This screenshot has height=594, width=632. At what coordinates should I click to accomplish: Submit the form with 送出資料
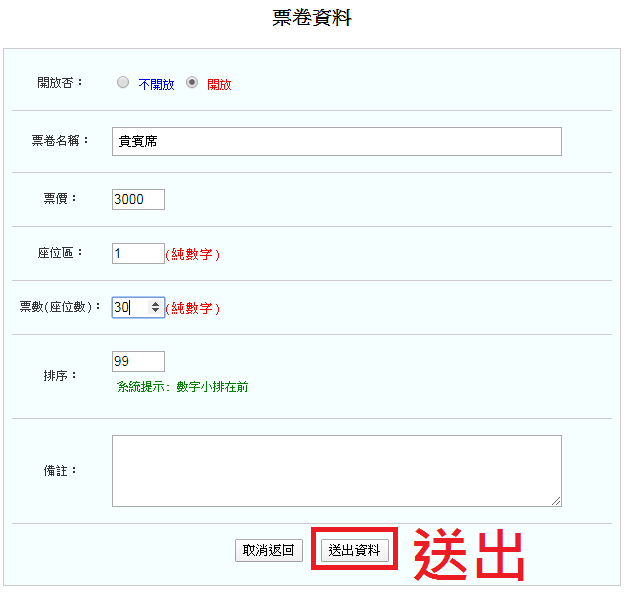(354, 551)
